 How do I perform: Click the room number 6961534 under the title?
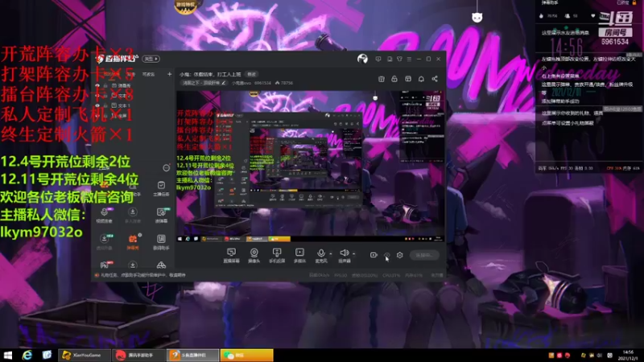tap(262, 83)
